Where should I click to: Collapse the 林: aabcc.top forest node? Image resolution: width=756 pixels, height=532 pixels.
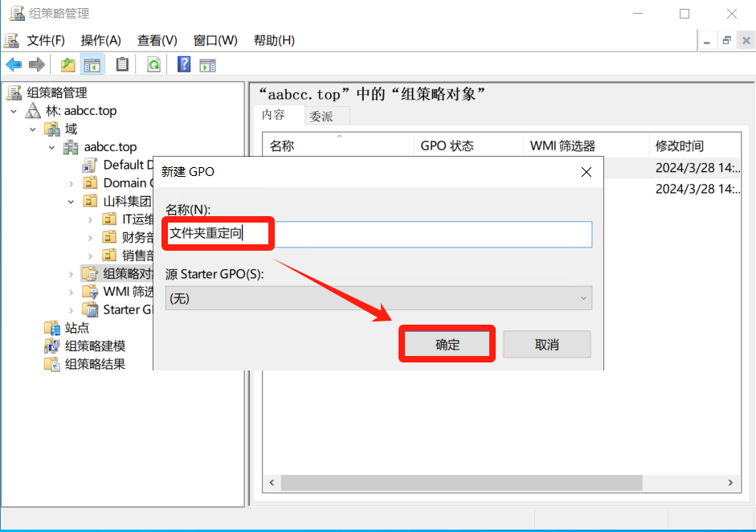(14, 111)
